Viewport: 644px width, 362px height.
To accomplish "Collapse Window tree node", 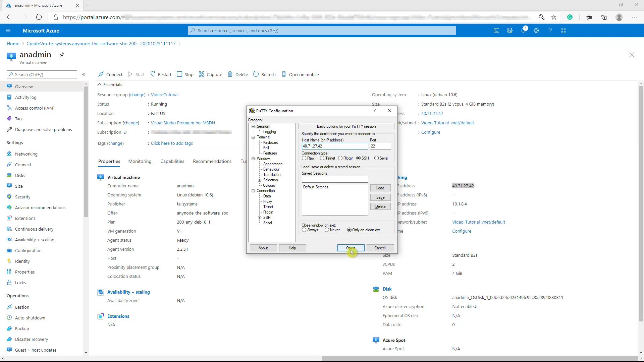I will coord(253,159).
